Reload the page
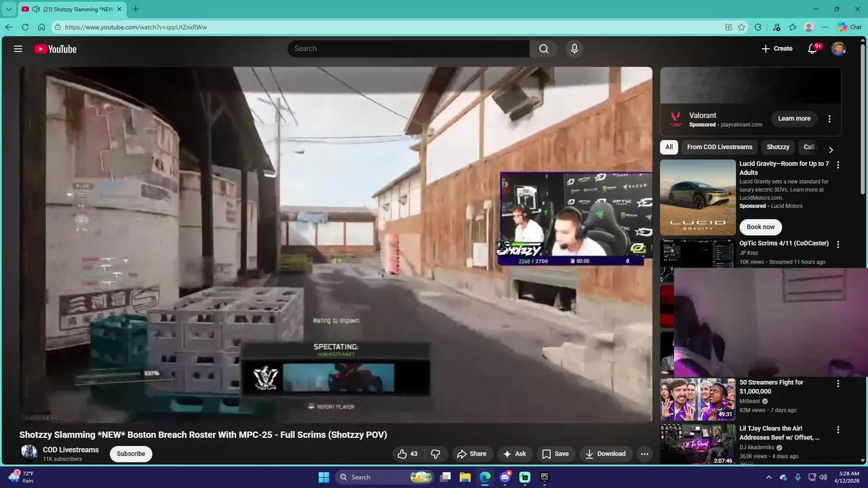Screen dimensions: 868x488 pos(25,27)
